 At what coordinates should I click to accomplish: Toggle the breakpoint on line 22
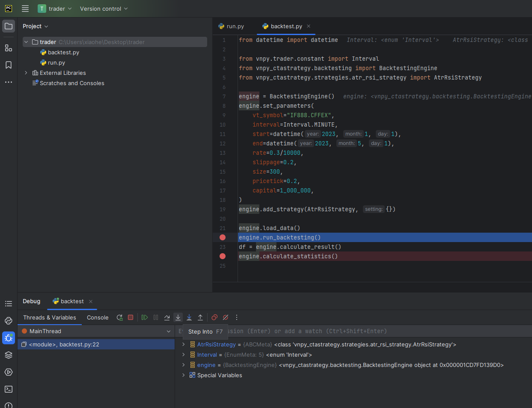[223, 237]
